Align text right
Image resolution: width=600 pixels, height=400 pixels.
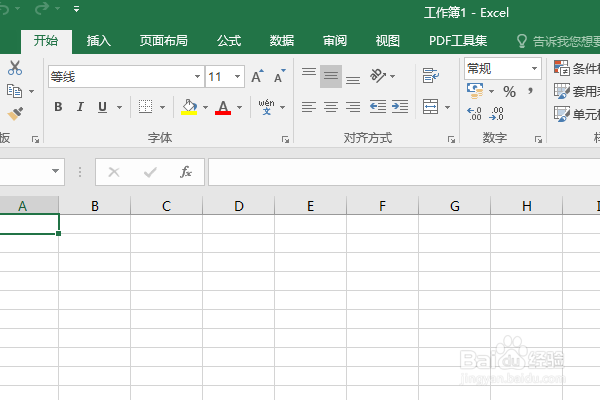(x=353, y=107)
